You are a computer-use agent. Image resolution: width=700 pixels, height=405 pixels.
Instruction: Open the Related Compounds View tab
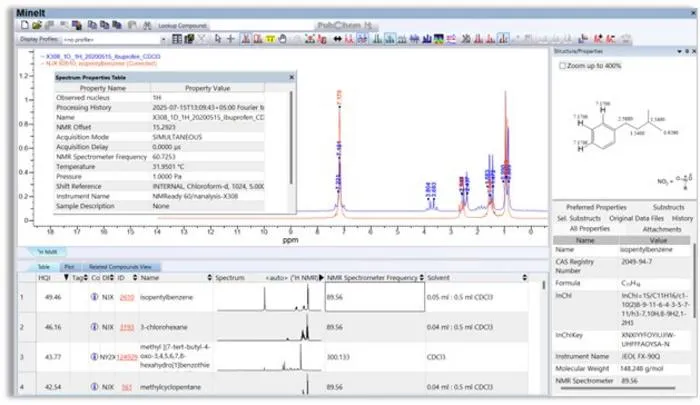point(120,267)
